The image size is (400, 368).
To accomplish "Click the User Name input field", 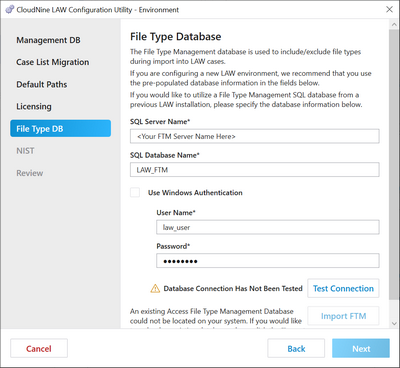I will click(268, 227).
